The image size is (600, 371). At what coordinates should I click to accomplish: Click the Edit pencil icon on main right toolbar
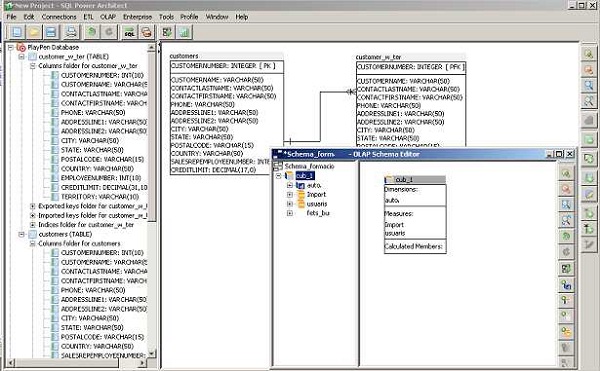tap(589, 194)
